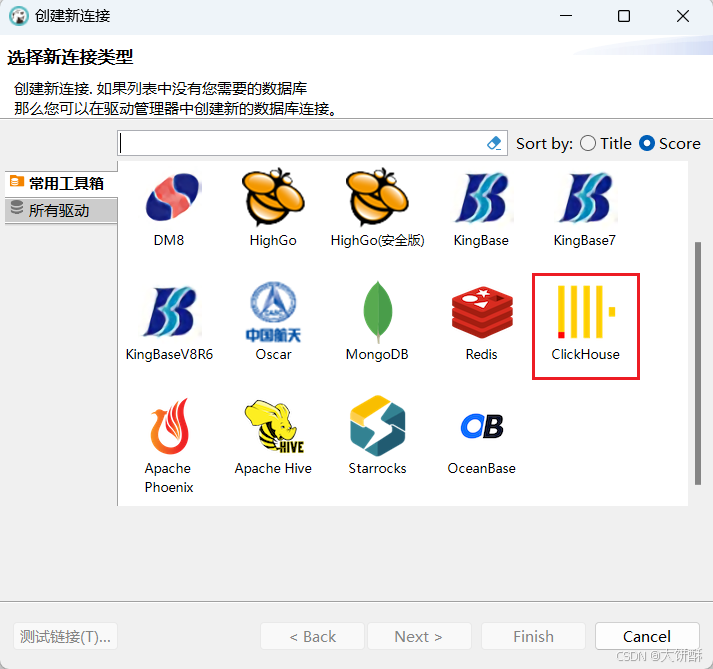The height and width of the screenshot is (669, 713).
Task: Switch to the 所有驱动 tab
Action: 61,210
